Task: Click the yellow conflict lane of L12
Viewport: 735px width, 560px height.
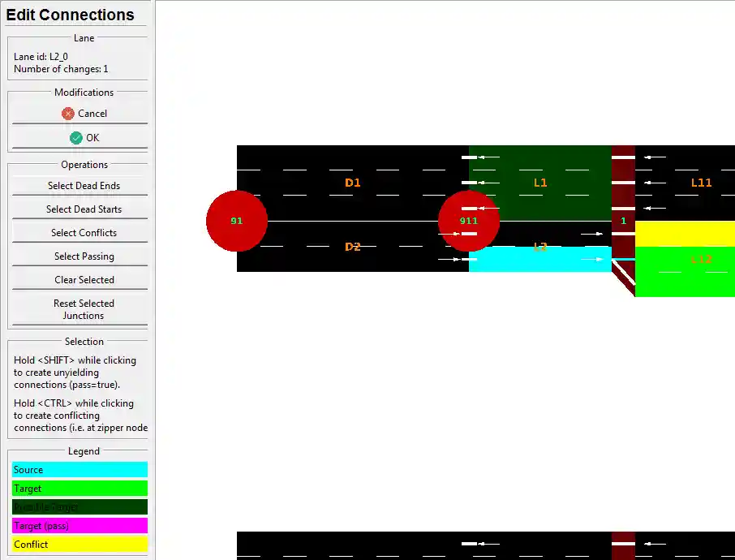Action: point(685,234)
